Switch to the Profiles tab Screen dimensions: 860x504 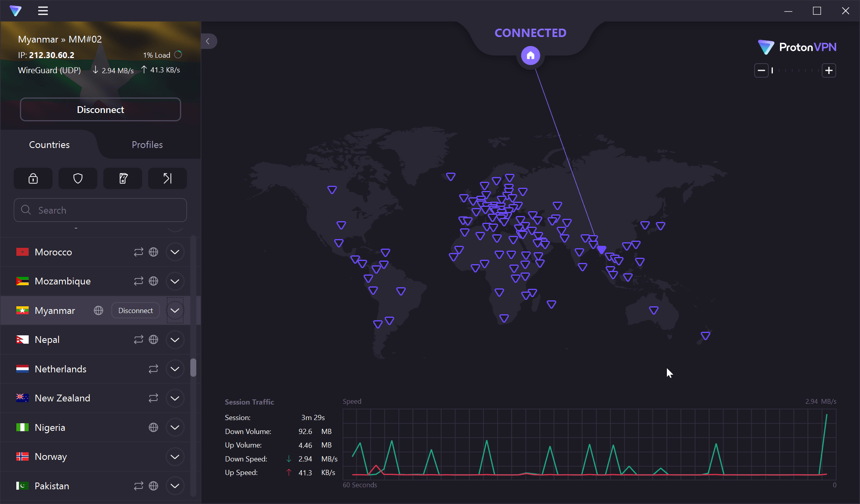[147, 145]
